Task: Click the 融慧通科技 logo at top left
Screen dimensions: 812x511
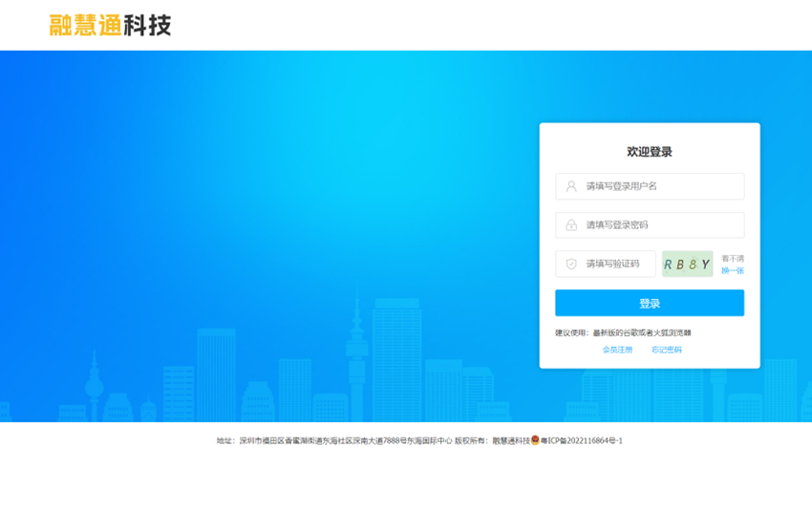Action: tap(110, 26)
